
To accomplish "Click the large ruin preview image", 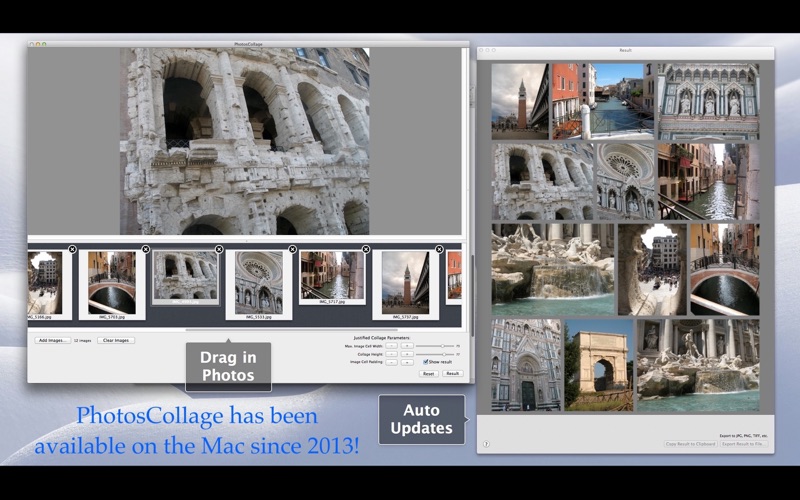I will 244,141.
